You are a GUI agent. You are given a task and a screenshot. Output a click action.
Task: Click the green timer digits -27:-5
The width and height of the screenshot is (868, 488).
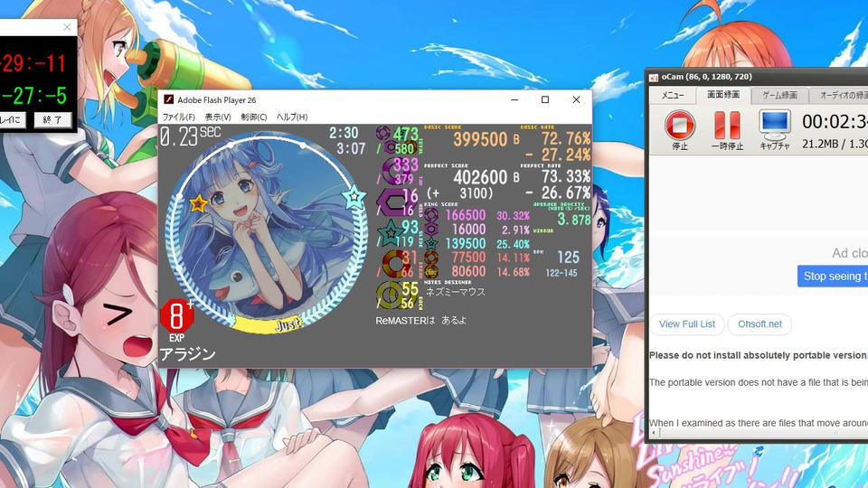click(x=33, y=96)
